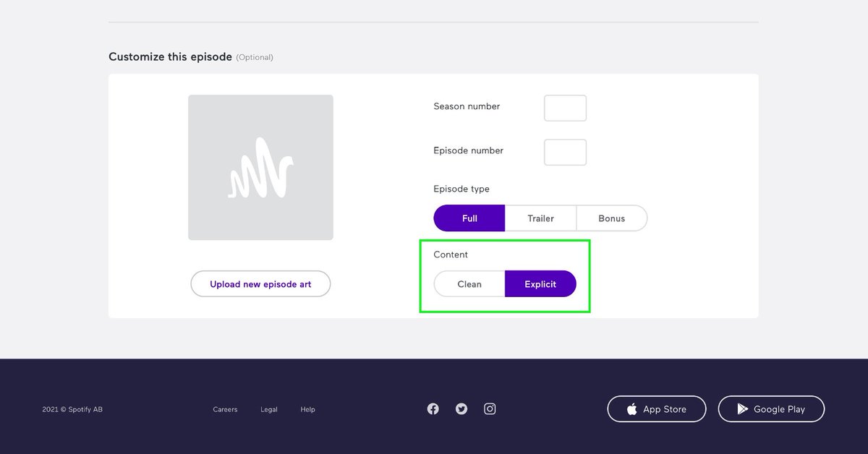Viewport: 868px width, 454px height.
Task: Get the app on Google Play
Action: click(x=771, y=408)
